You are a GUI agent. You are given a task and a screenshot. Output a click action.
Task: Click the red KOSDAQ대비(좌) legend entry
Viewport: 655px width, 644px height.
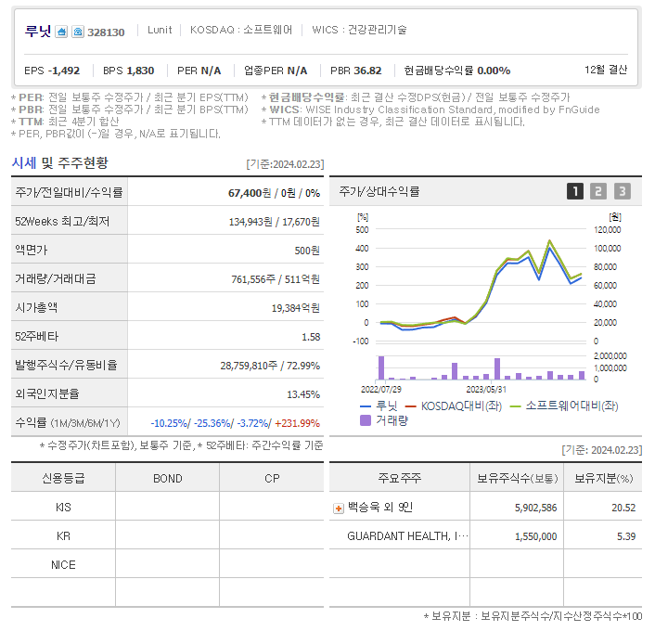(454, 406)
